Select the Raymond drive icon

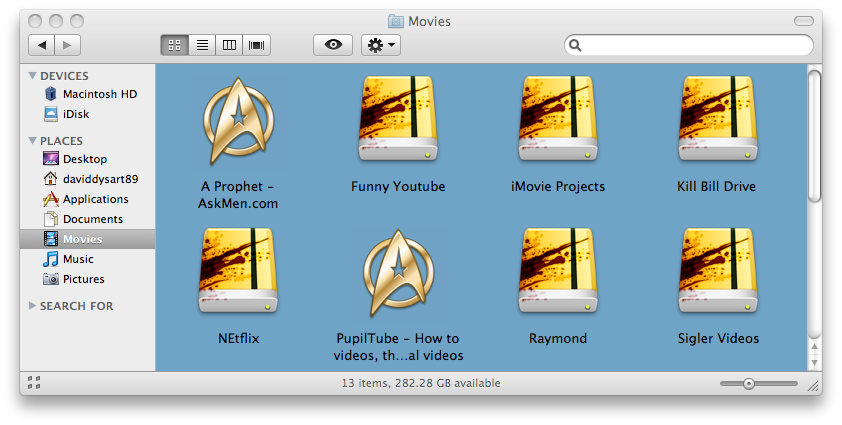pos(558,271)
